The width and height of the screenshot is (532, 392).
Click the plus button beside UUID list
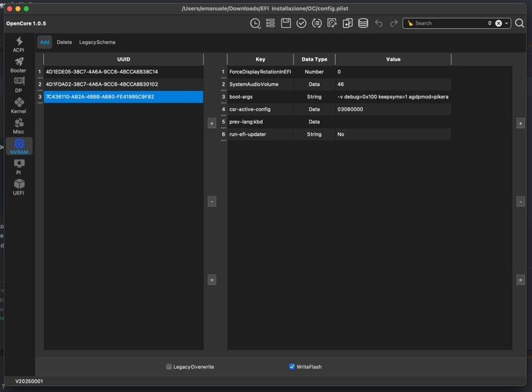click(211, 124)
